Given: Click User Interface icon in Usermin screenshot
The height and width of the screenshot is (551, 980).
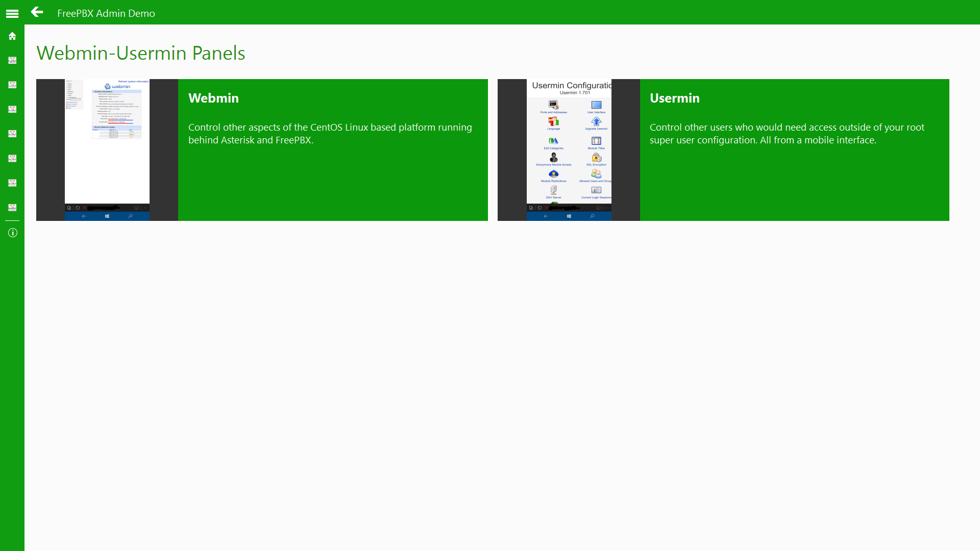Looking at the screenshot, I should click(596, 105).
